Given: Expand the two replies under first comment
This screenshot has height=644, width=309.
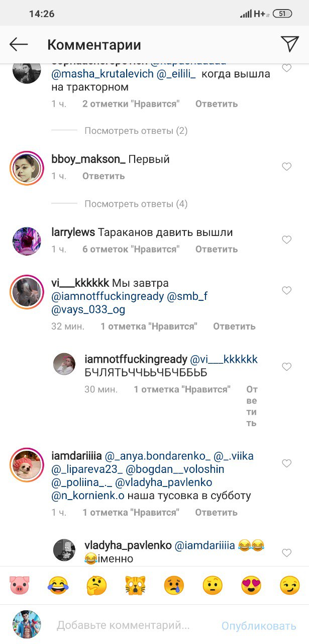Looking at the screenshot, I should point(136,131).
